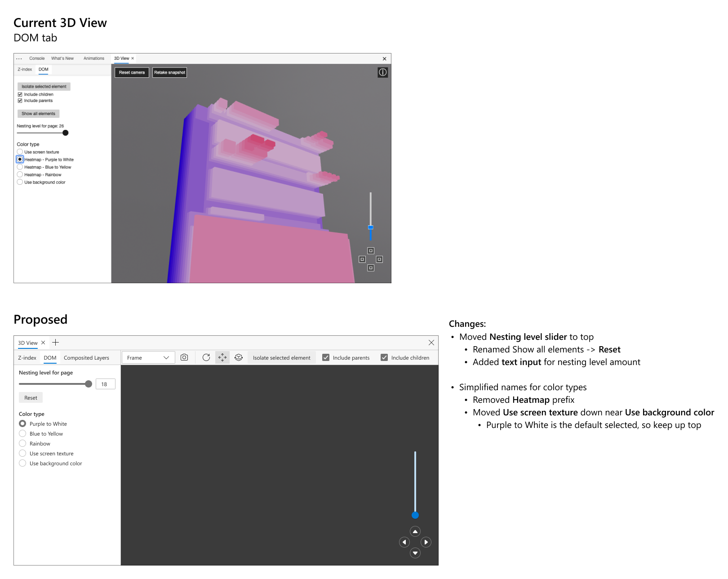Open the Console tab in current view
The width and height of the screenshot is (728, 579).
(37, 58)
